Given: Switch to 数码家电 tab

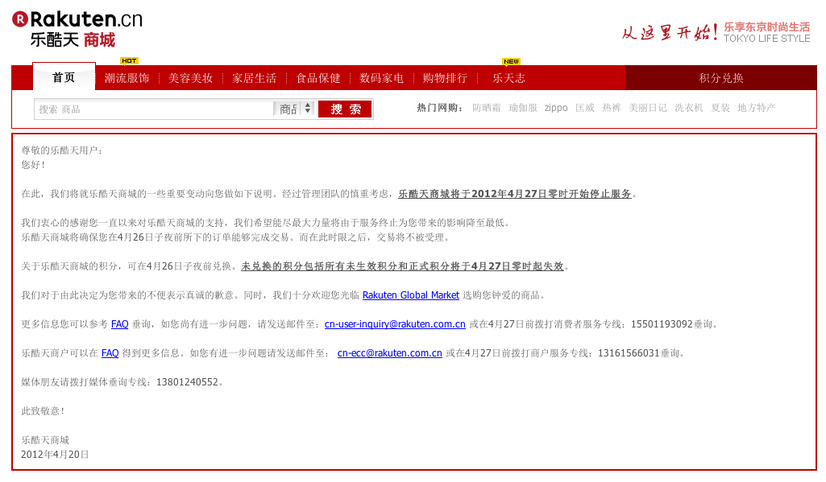Looking at the screenshot, I should pos(381,78).
